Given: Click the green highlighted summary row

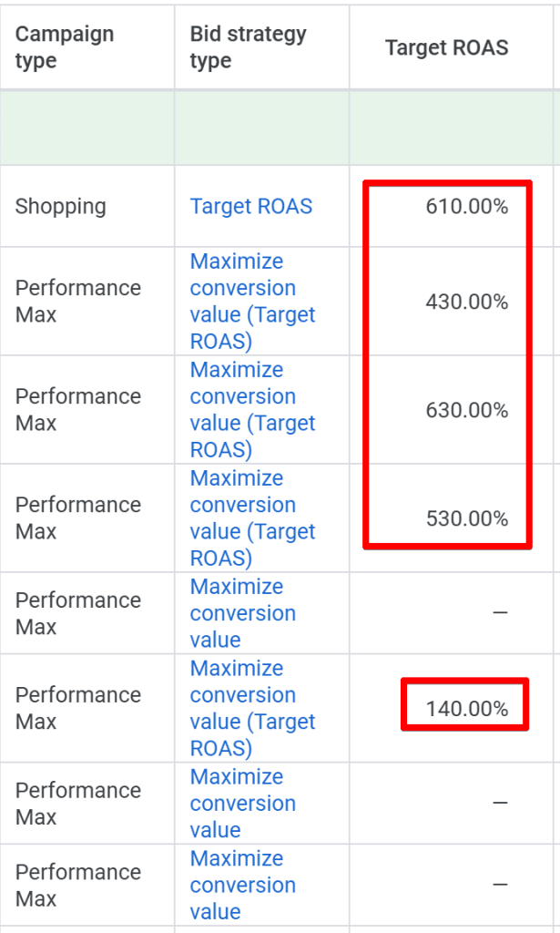Looking at the screenshot, I should 273,128.
